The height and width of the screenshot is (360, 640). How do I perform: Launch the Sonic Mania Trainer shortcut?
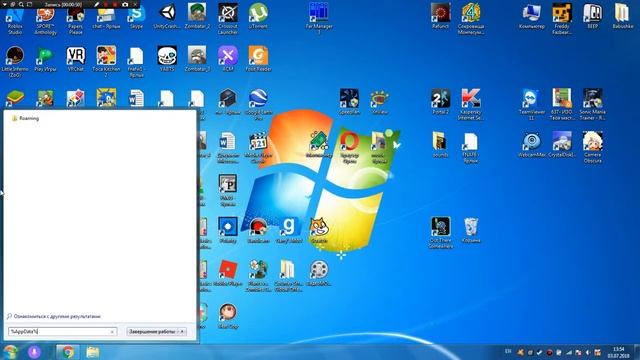(592, 104)
